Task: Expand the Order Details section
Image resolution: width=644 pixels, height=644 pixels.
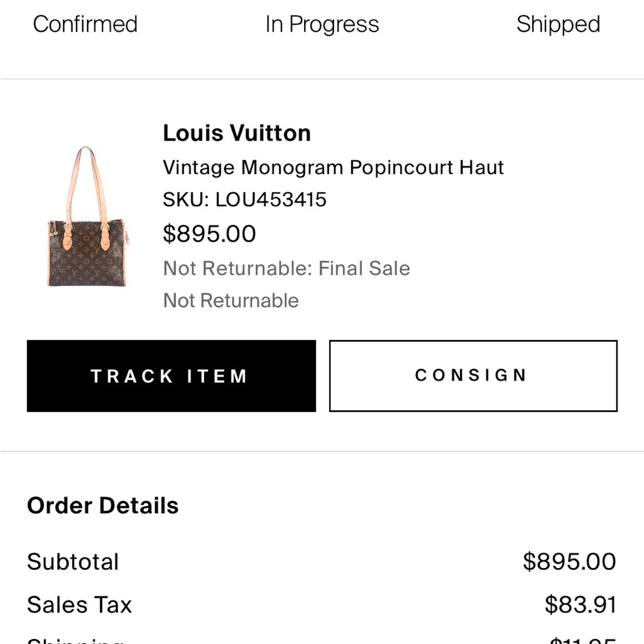Action: [x=102, y=506]
